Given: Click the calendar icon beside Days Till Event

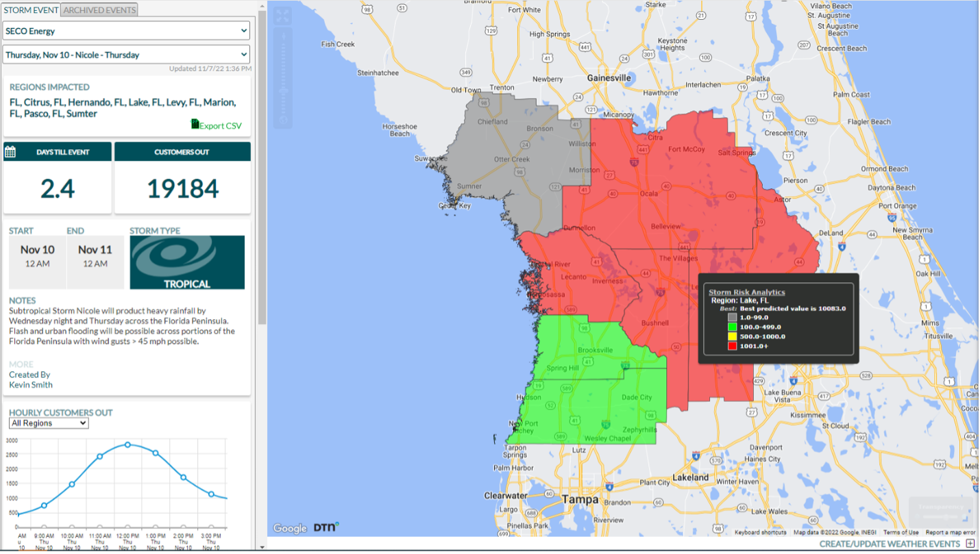Looking at the screenshot, I should coord(10,151).
